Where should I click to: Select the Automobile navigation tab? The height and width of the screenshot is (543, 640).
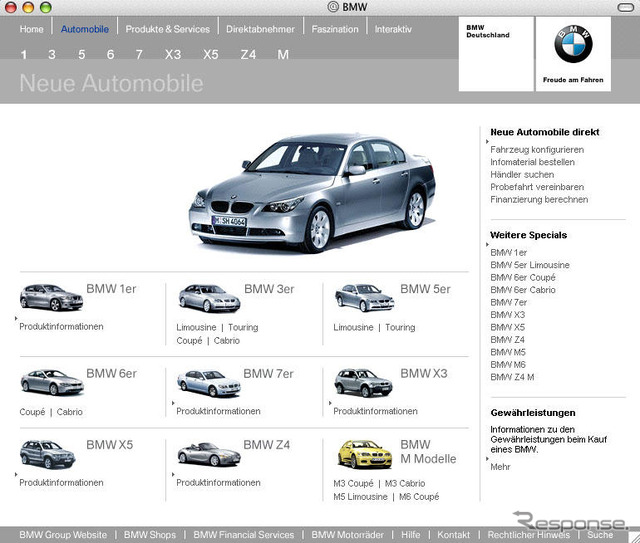85,29
